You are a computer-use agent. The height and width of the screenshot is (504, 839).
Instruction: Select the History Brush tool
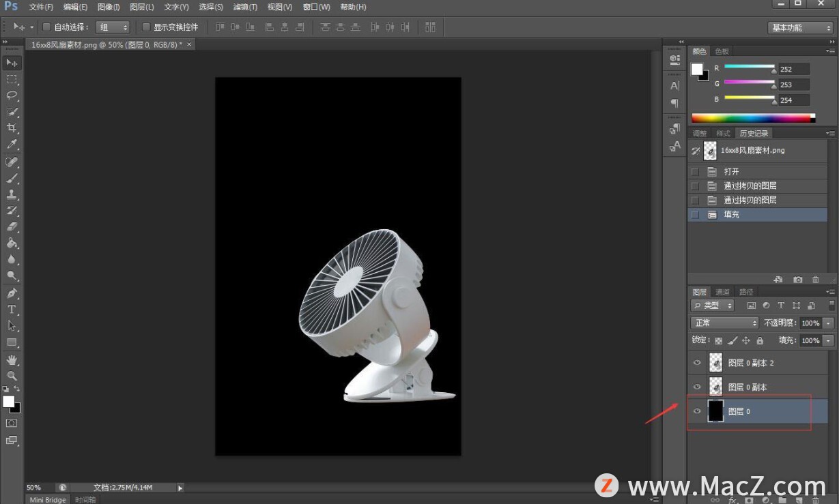12,211
